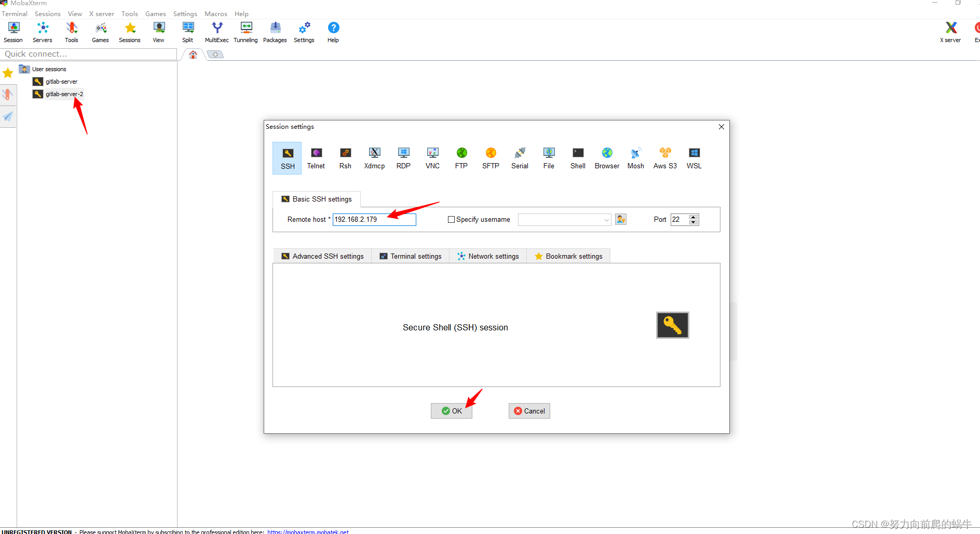
Task: Open the Terminal menu
Action: click(15, 14)
